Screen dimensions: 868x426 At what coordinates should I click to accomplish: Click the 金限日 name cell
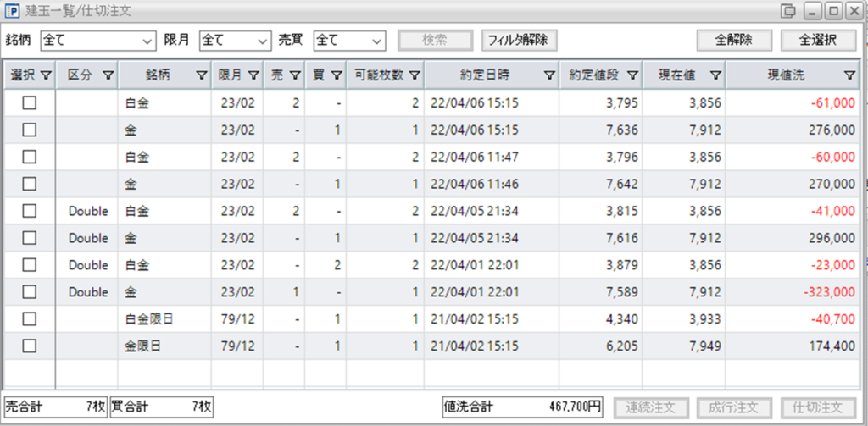(x=164, y=346)
